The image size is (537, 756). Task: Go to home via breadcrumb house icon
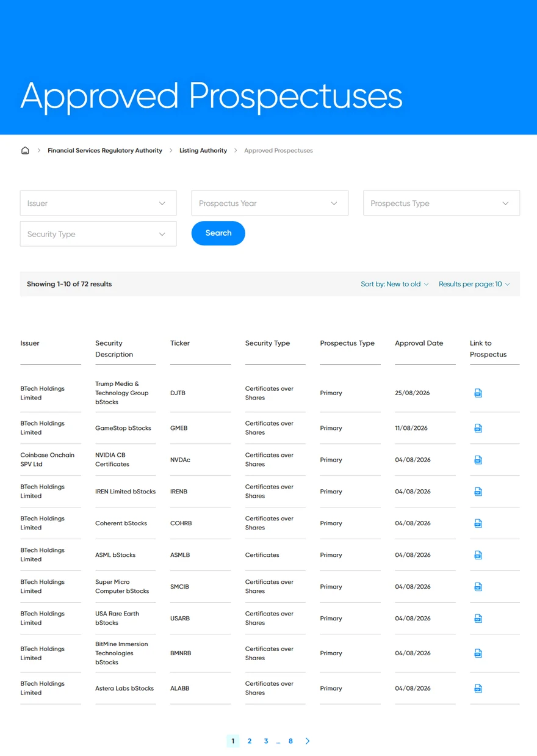coord(25,150)
